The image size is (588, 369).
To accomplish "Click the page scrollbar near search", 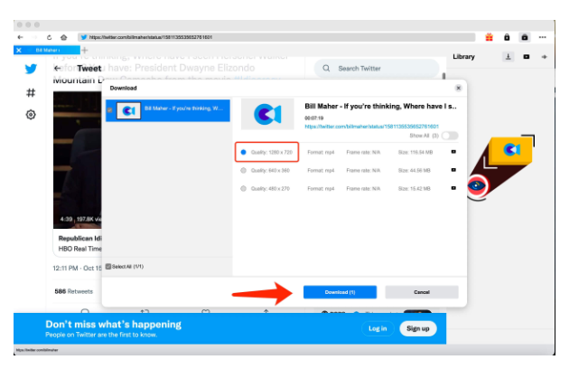I will (443, 76).
